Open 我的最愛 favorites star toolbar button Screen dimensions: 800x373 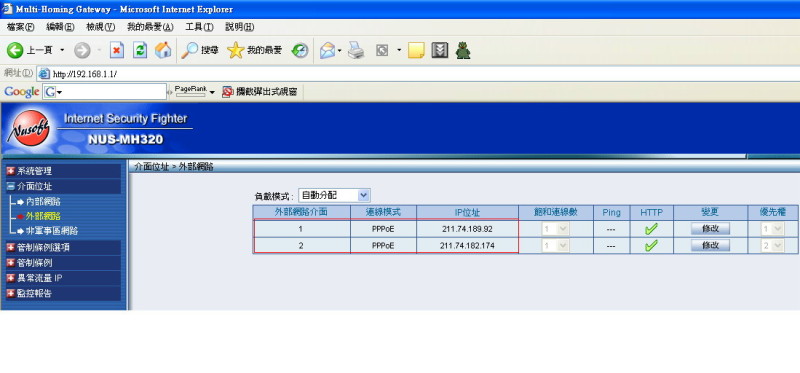(254, 50)
